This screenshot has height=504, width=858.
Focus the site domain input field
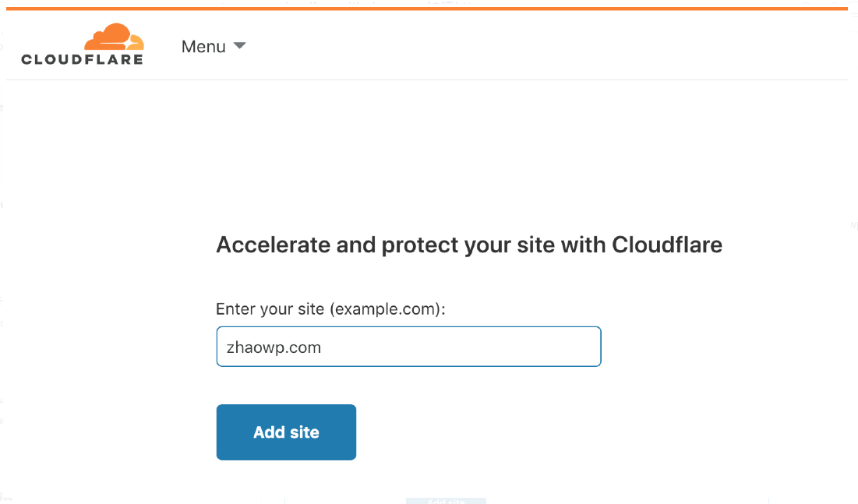click(408, 347)
